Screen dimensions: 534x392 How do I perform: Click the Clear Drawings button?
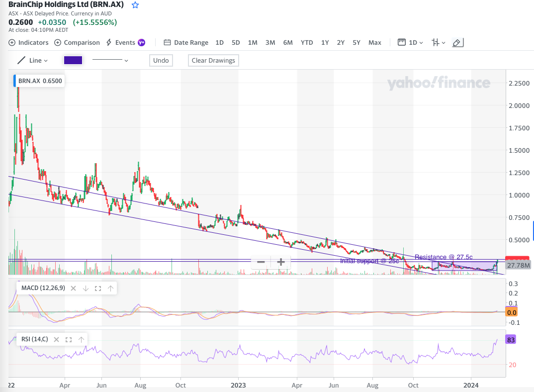[x=213, y=60]
